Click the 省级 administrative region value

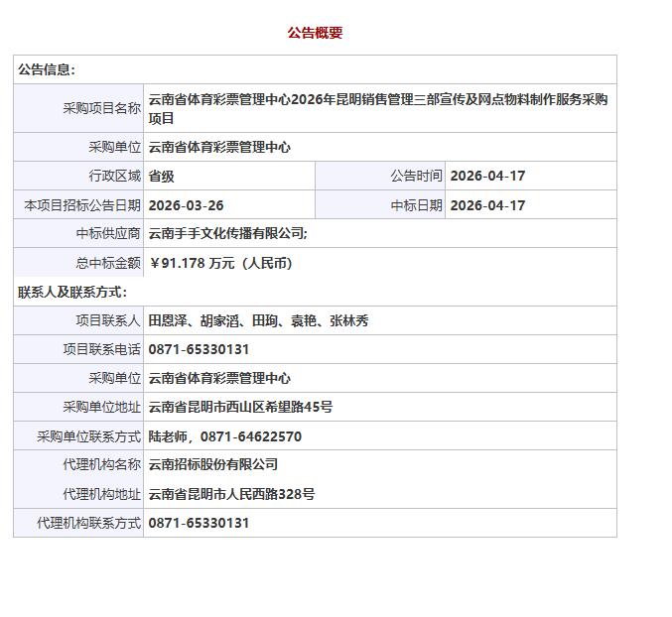(161, 176)
